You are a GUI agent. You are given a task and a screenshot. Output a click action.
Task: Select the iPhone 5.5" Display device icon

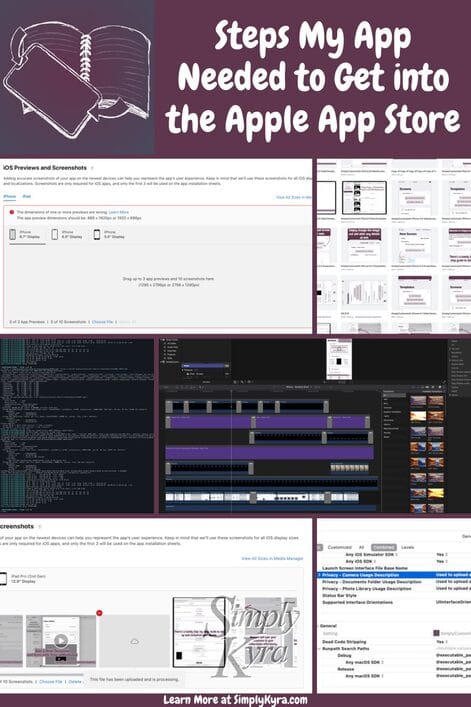pos(96,234)
